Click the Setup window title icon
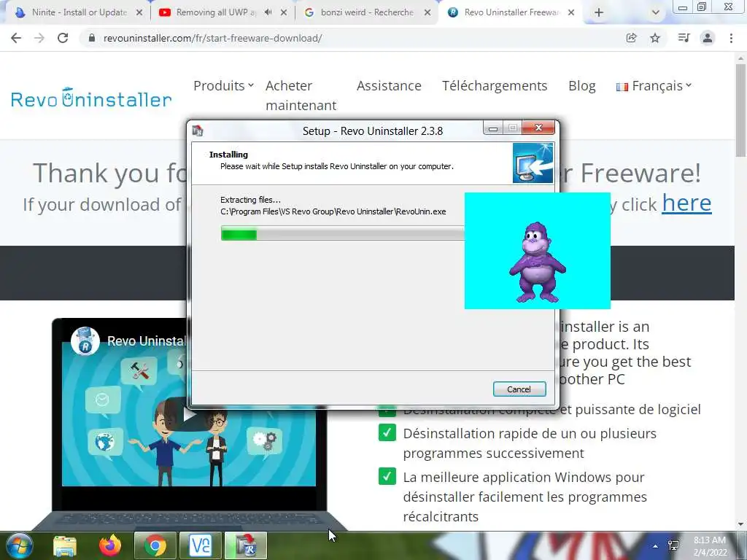Image resolution: width=747 pixels, height=560 pixels. (x=198, y=131)
